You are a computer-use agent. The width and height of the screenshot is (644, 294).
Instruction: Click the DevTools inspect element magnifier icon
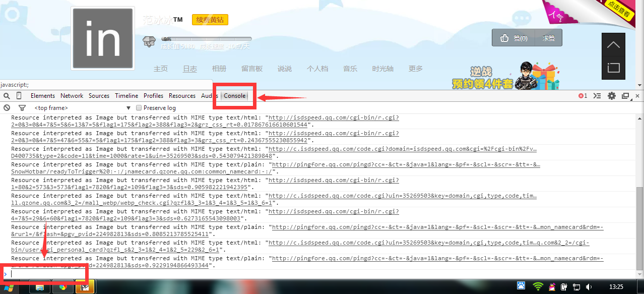pos(7,96)
